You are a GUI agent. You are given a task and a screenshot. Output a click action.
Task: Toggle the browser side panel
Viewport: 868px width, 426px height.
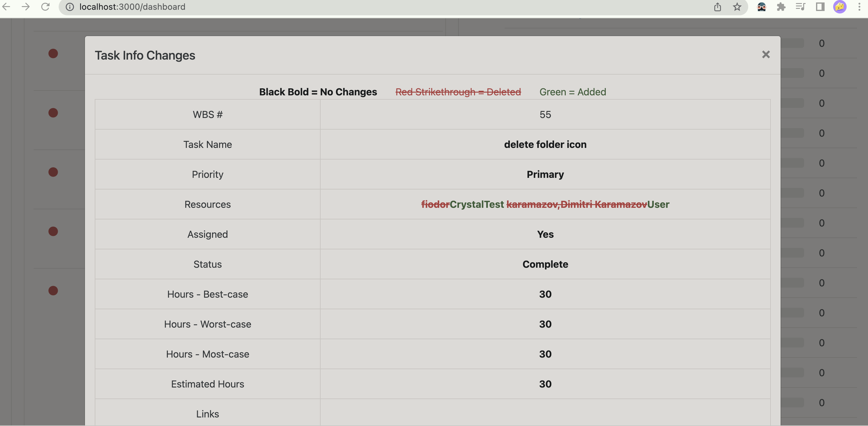coord(820,7)
